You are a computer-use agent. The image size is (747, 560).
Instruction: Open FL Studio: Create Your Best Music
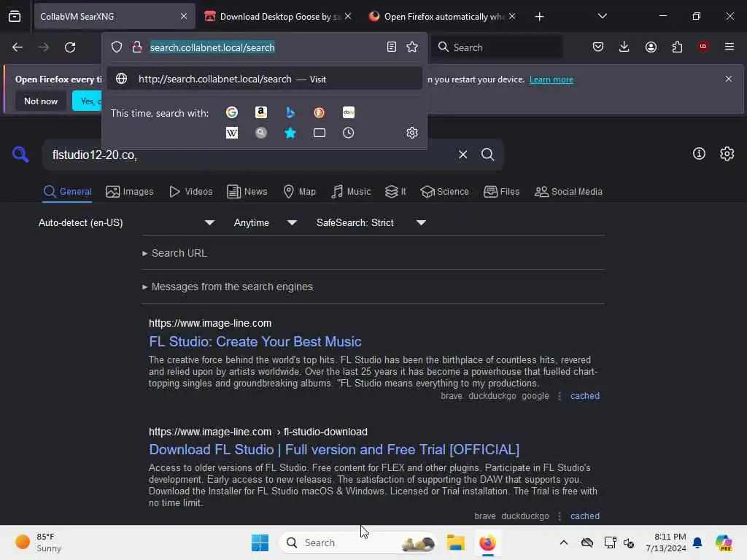(255, 341)
